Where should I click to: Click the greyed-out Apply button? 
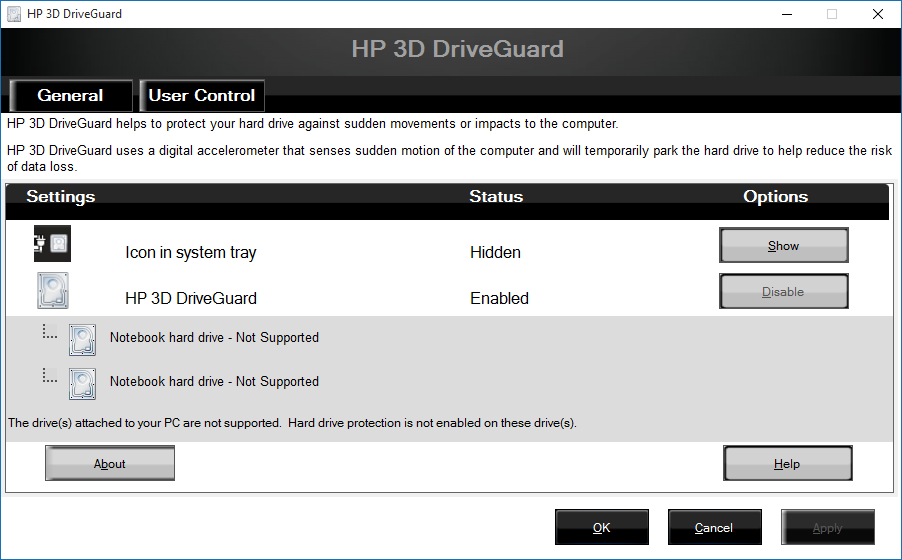click(828, 527)
